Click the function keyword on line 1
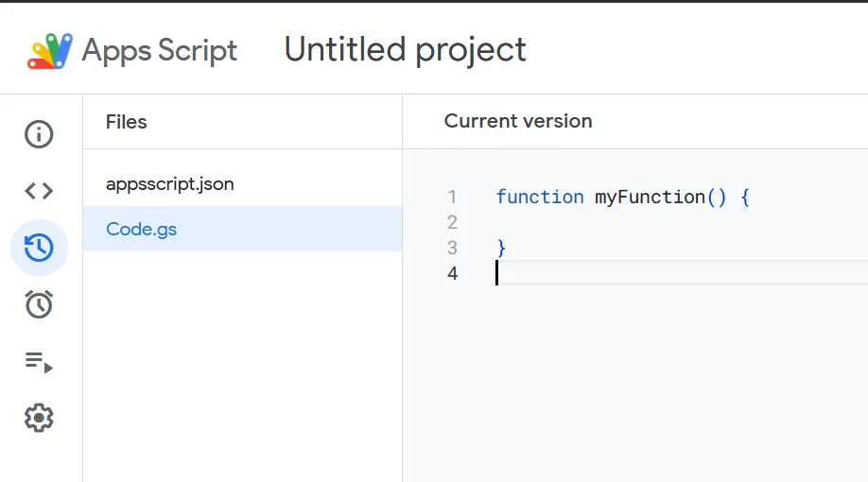 click(x=540, y=197)
